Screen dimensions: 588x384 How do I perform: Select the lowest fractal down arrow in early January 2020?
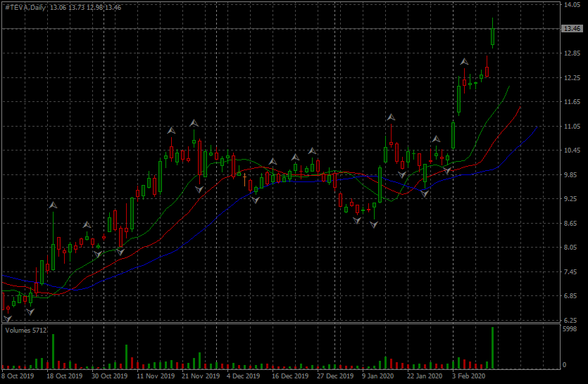coord(374,225)
